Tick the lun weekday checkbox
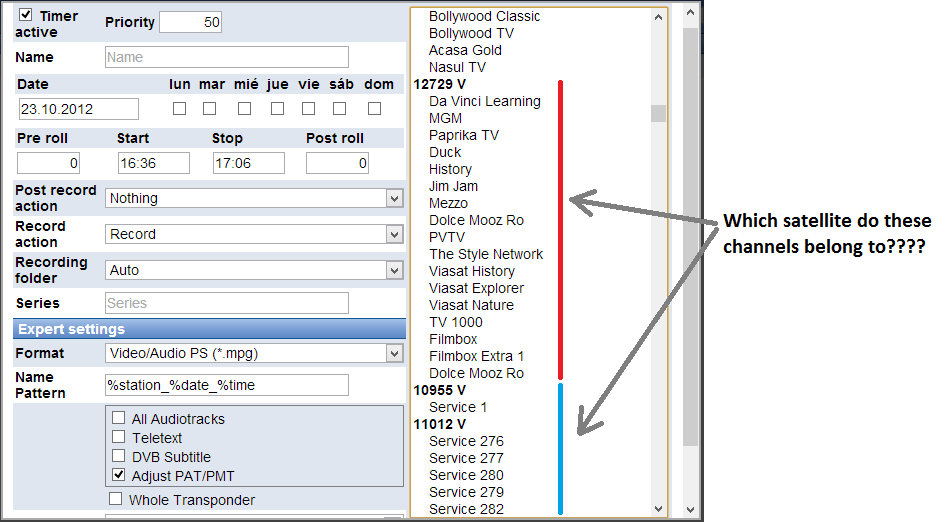 [180, 108]
